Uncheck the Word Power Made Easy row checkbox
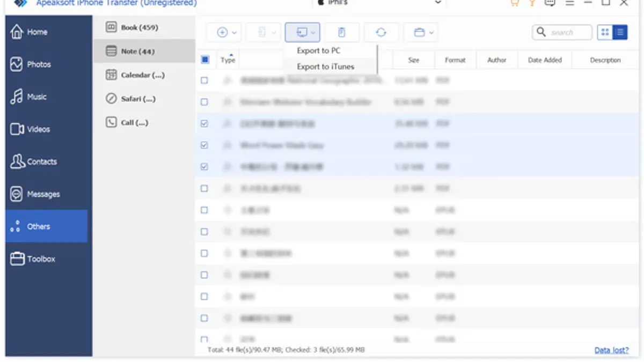 (204, 145)
